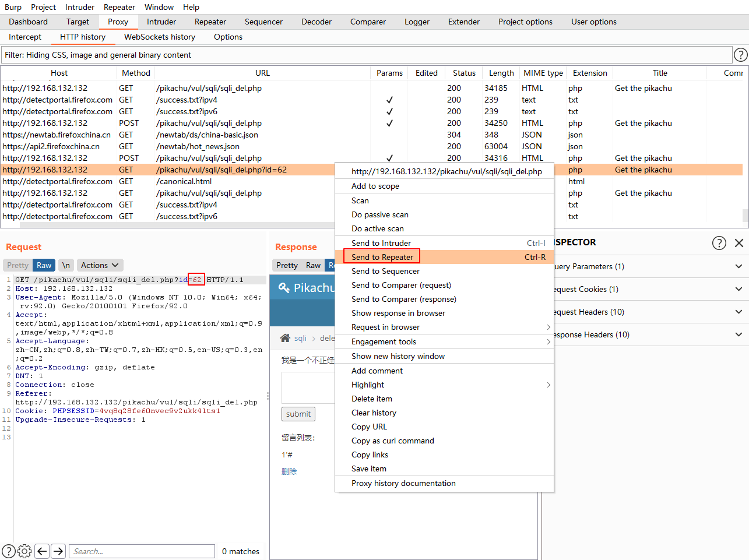Switch the Response view to Pretty
The image size is (749, 560).
pos(287,265)
